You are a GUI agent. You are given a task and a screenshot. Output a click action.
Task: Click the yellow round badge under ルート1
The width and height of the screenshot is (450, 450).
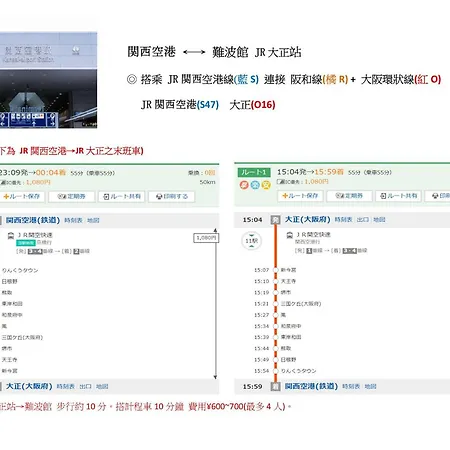point(266,184)
